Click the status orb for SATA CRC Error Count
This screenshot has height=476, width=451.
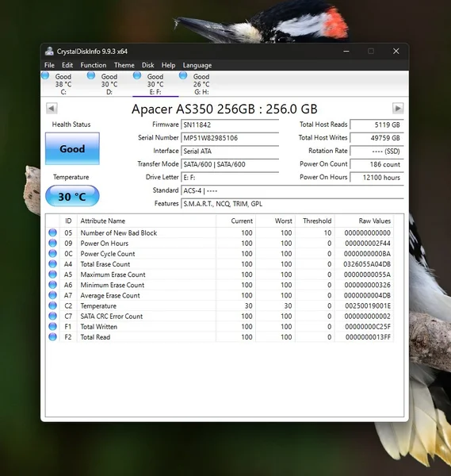53,316
